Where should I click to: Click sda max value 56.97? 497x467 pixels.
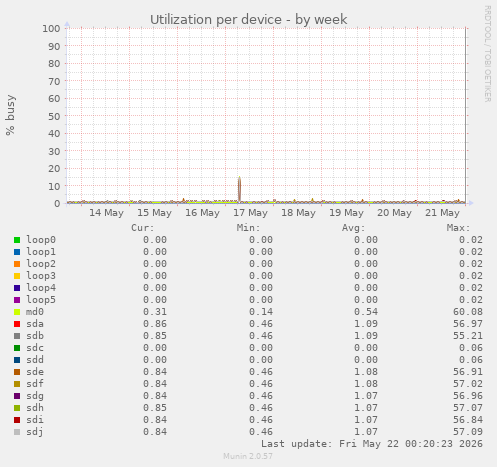click(468, 324)
